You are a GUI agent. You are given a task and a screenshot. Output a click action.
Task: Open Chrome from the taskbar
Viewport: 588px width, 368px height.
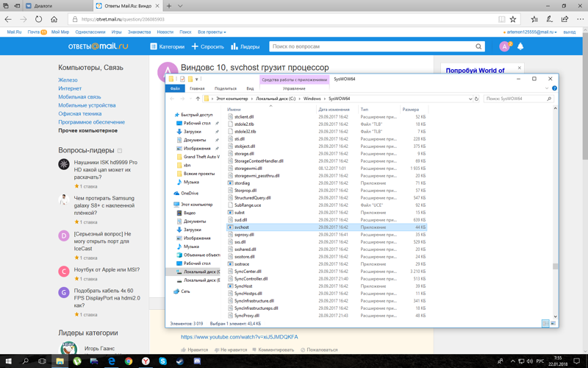coord(129,361)
